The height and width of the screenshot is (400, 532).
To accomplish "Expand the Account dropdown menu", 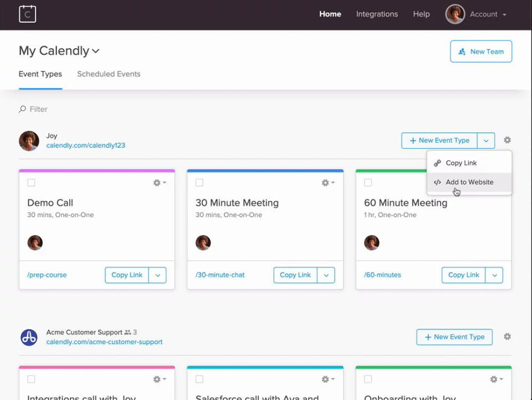I will tap(488, 14).
